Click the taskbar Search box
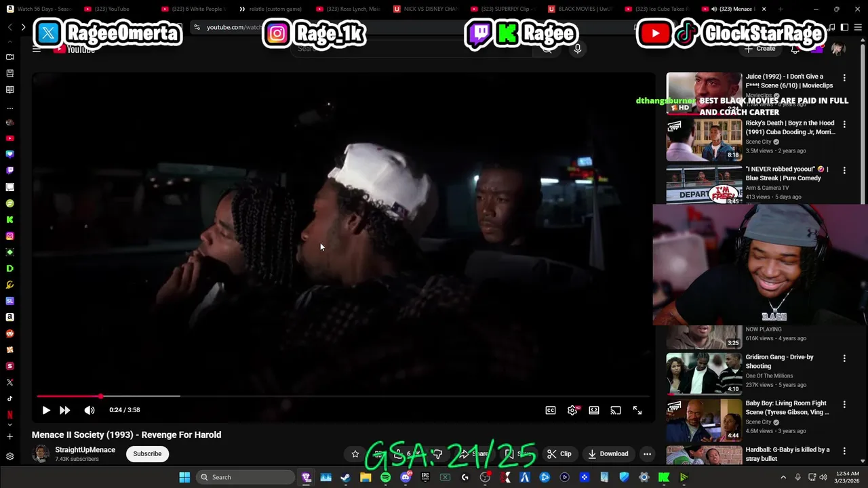Screen dimensions: 868x488 [245, 477]
